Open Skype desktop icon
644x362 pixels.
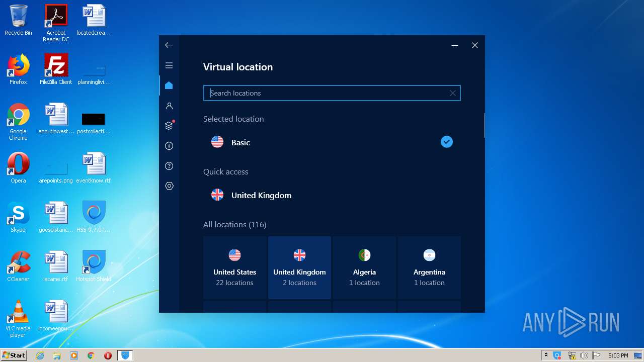click(x=18, y=217)
